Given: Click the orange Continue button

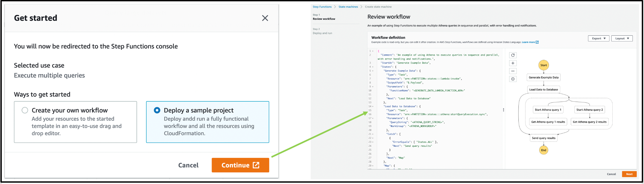Looking at the screenshot, I should [240, 165].
